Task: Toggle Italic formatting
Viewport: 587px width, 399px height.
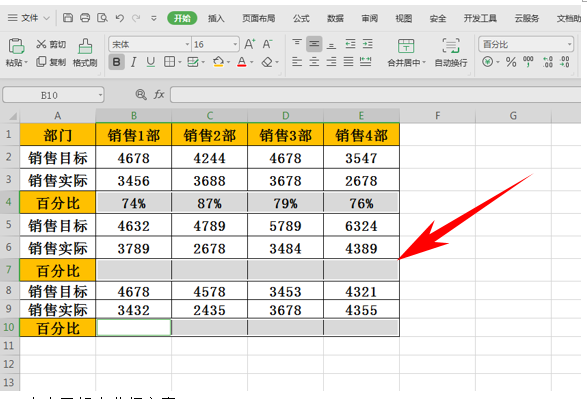Action: pyautogui.click(x=134, y=62)
